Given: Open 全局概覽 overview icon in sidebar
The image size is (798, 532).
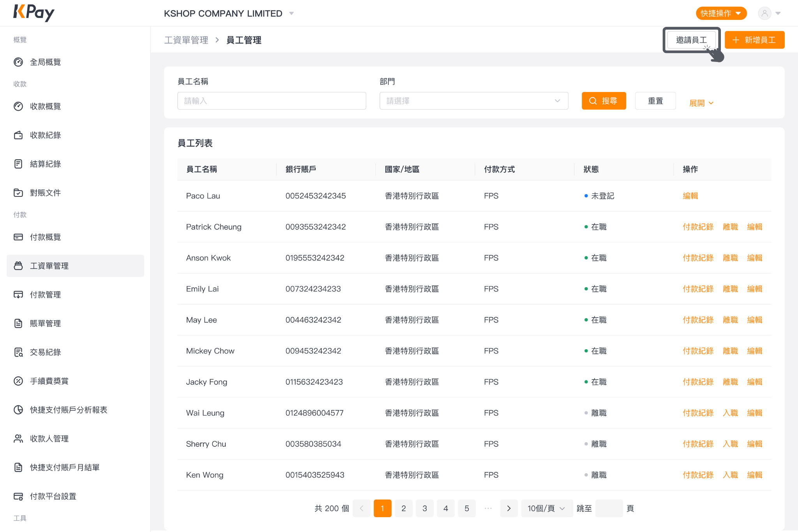Looking at the screenshot, I should [18, 62].
